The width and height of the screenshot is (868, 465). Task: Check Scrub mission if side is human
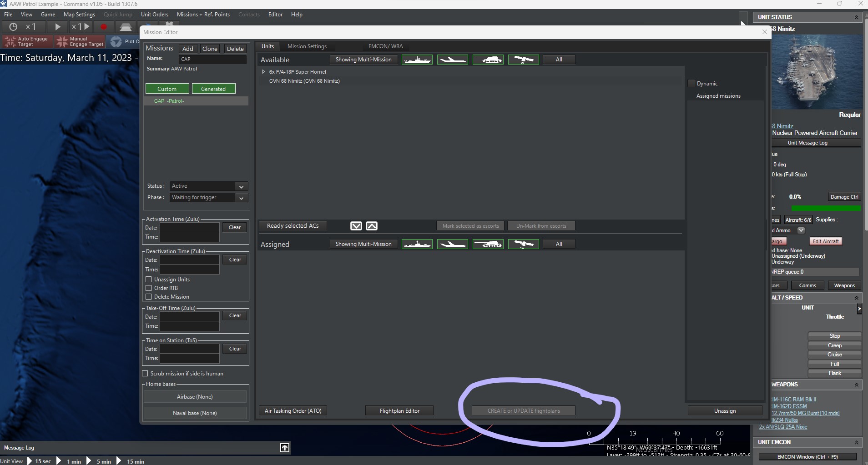(x=145, y=374)
